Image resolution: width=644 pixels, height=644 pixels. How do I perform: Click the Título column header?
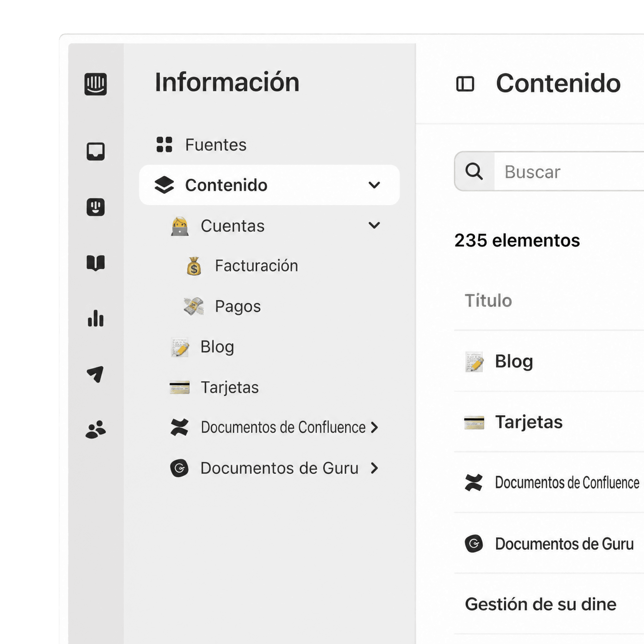(488, 300)
